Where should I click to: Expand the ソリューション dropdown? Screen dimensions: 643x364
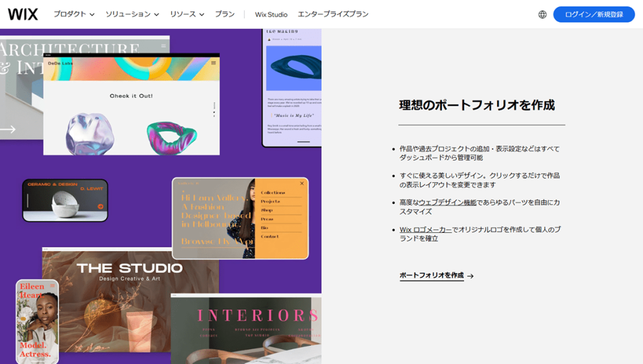[132, 14]
